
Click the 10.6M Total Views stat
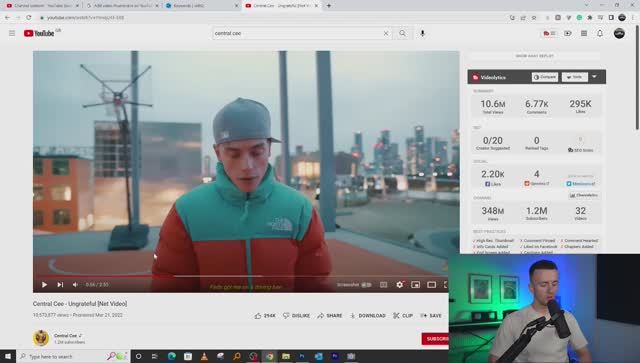(493, 106)
